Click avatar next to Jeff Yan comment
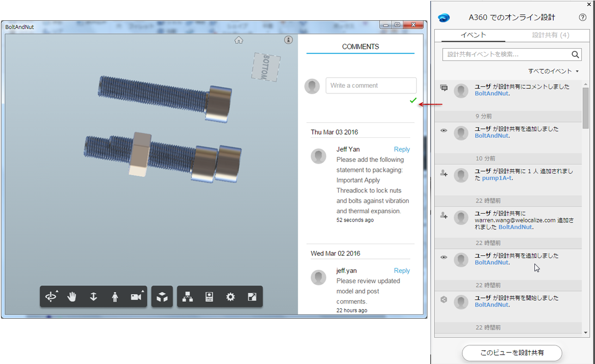This screenshot has width=595, height=364. (x=319, y=156)
